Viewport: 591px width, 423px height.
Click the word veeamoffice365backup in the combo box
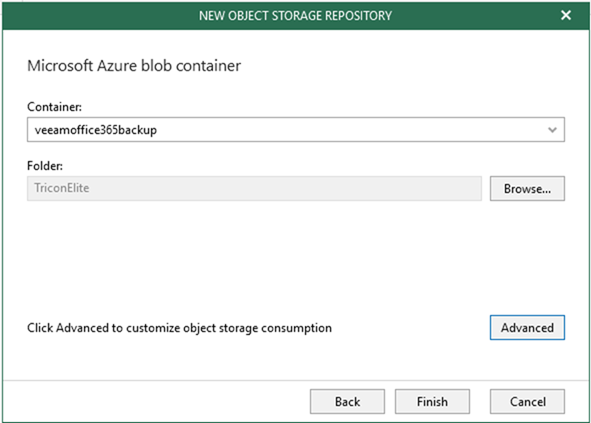click(x=96, y=130)
